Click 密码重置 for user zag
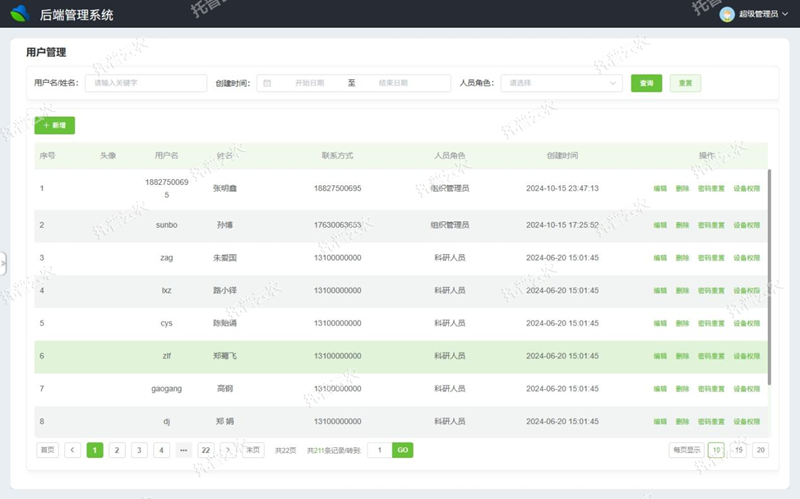800x499 pixels. coord(711,258)
